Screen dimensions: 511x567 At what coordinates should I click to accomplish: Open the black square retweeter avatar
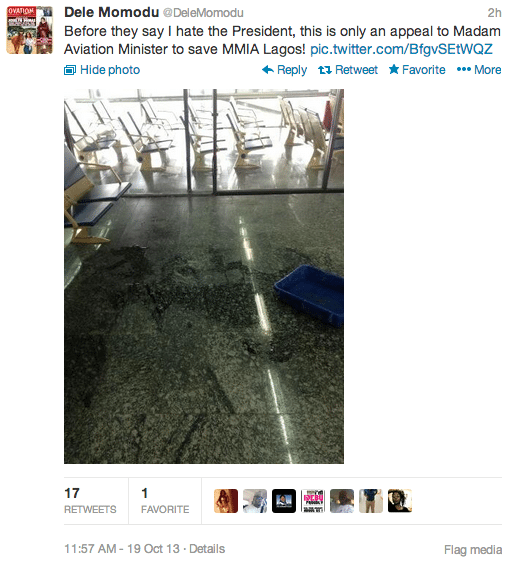tap(284, 501)
